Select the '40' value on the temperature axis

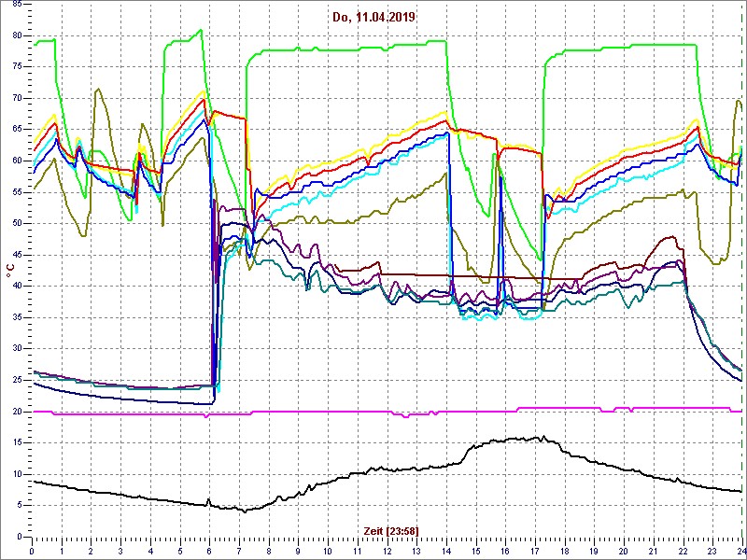(16, 286)
